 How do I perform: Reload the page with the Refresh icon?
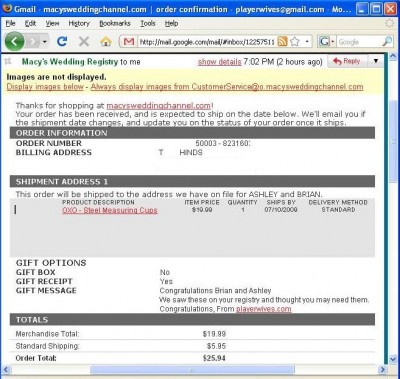pos(62,41)
